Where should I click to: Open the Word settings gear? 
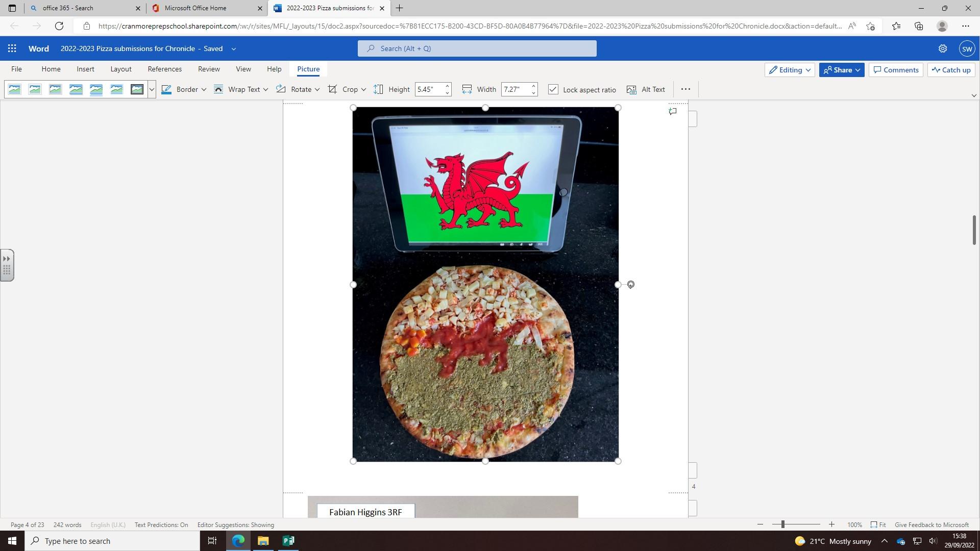(942, 48)
